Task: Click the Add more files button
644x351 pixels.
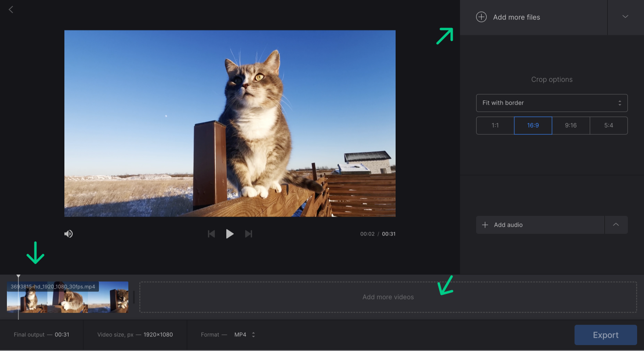Action: pos(534,17)
